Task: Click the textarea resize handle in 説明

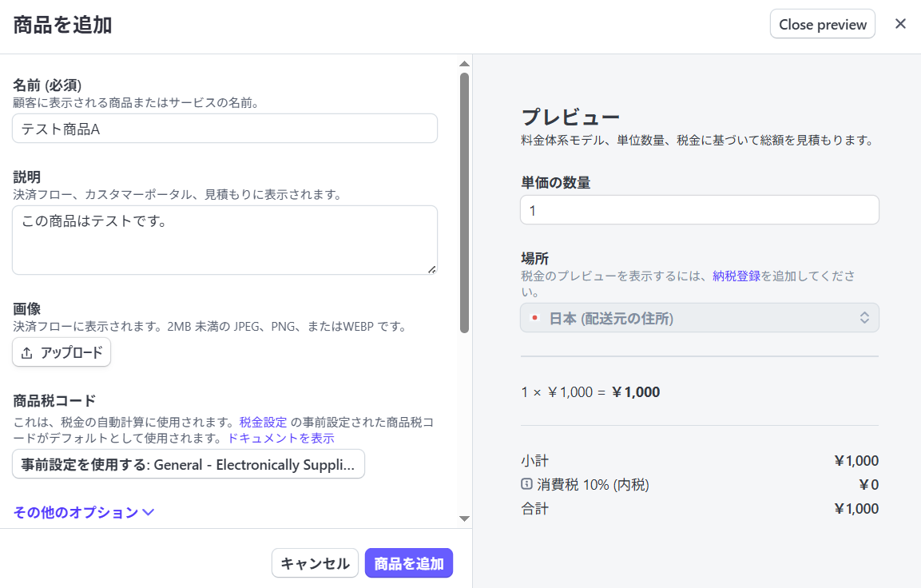Action: (x=431, y=269)
